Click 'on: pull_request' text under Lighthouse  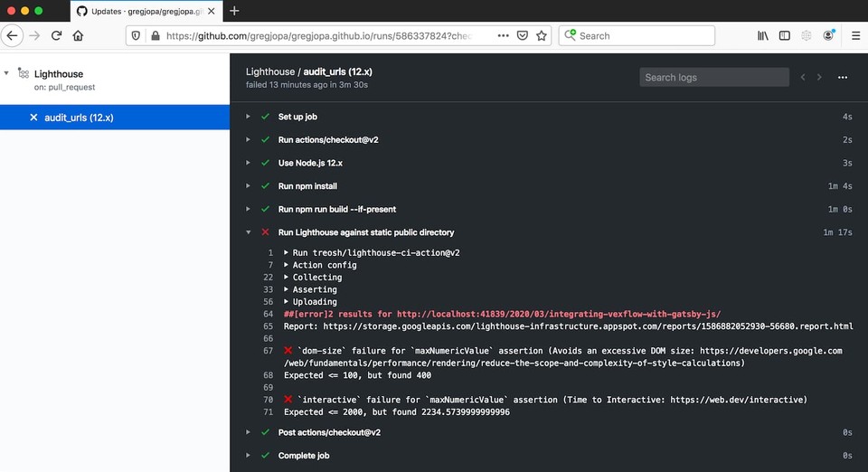coord(65,87)
